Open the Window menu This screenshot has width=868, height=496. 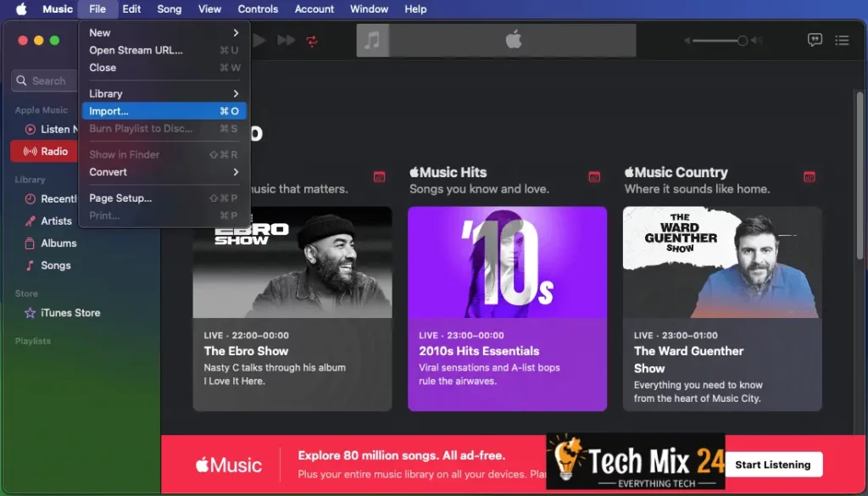[x=369, y=8]
